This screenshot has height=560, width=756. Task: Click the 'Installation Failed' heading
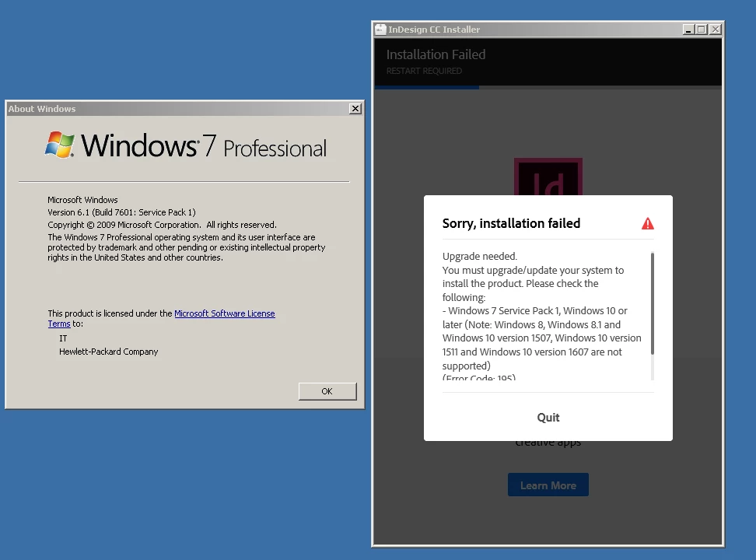(x=436, y=54)
